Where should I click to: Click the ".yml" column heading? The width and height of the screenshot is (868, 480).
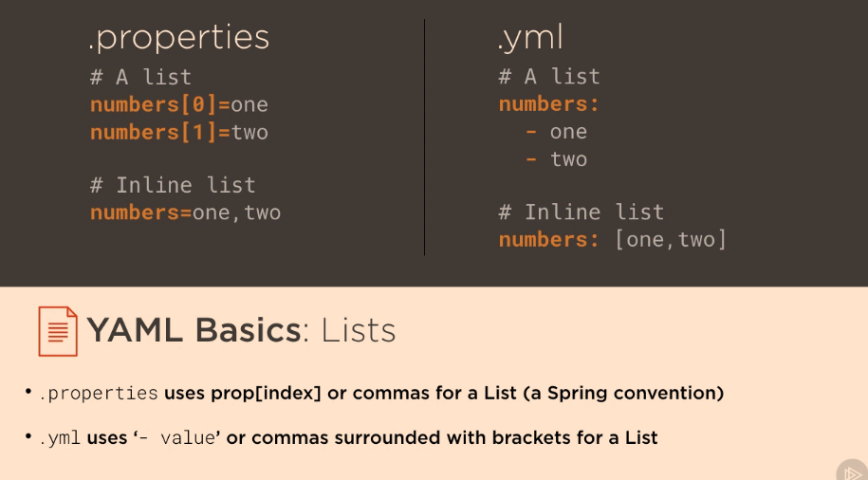(x=530, y=37)
